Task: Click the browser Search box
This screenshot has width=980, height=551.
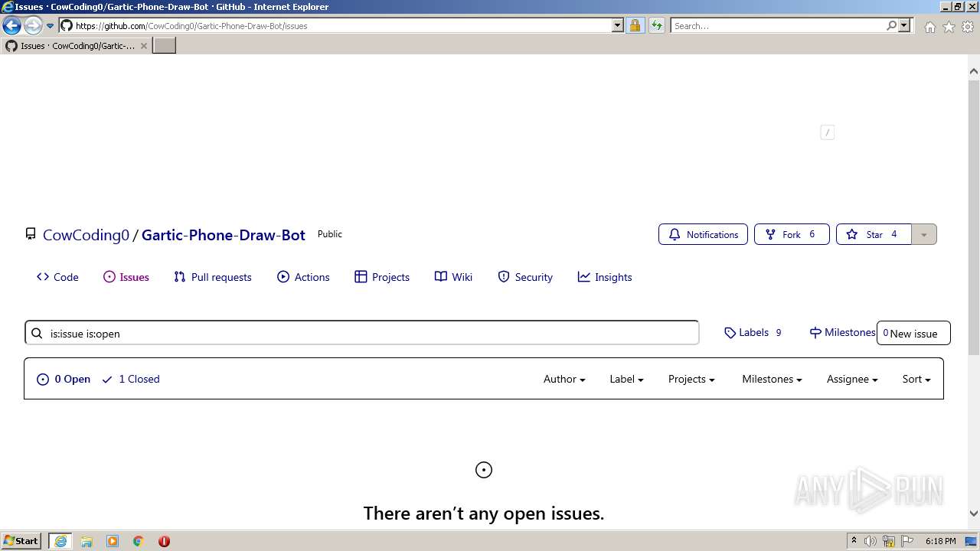Action: pyautogui.click(x=778, y=25)
